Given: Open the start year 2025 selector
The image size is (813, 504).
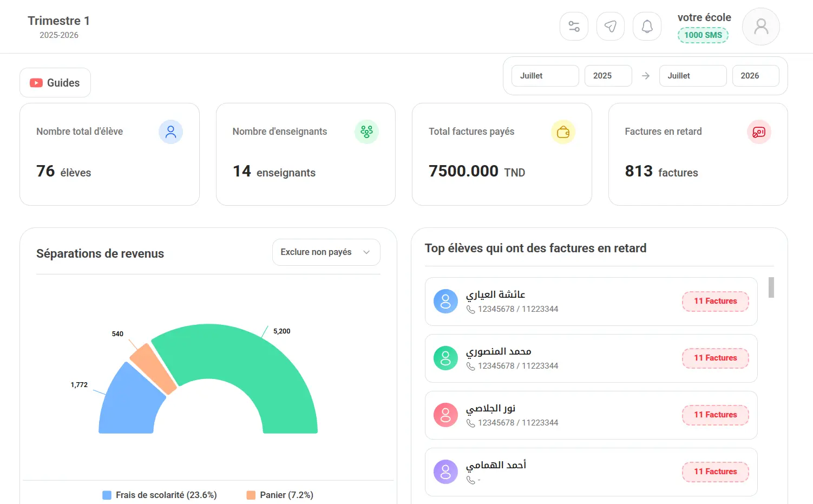Looking at the screenshot, I should tap(608, 76).
